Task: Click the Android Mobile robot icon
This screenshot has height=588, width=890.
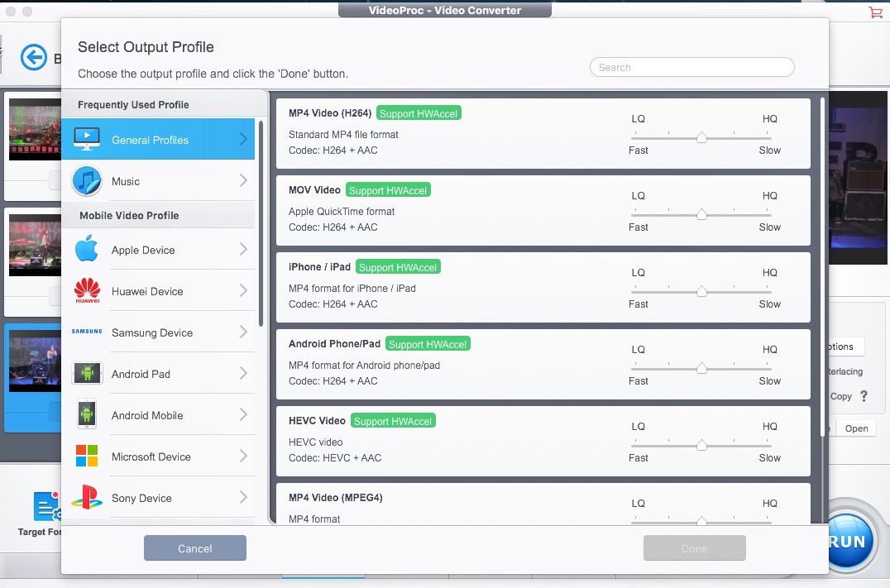Action: (x=87, y=414)
